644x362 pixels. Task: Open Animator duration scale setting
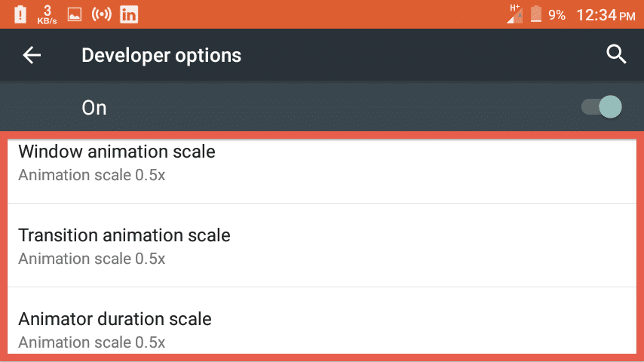(x=322, y=321)
